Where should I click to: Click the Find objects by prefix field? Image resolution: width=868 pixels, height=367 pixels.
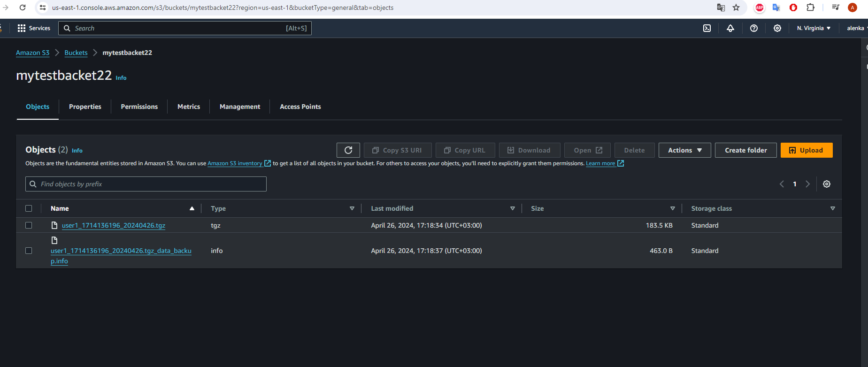click(146, 184)
